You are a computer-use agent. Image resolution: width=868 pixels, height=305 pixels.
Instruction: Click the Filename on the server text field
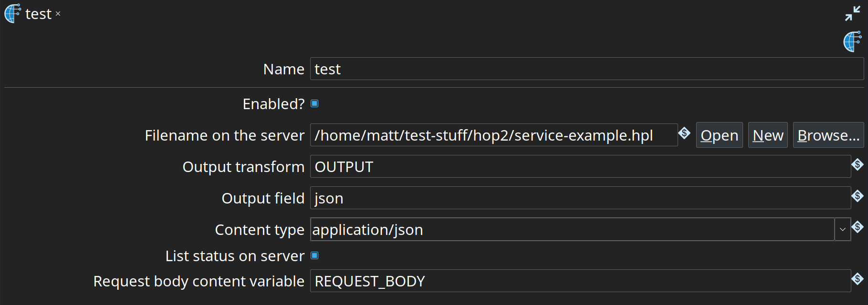pyautogui.click(x=493, y=135)
